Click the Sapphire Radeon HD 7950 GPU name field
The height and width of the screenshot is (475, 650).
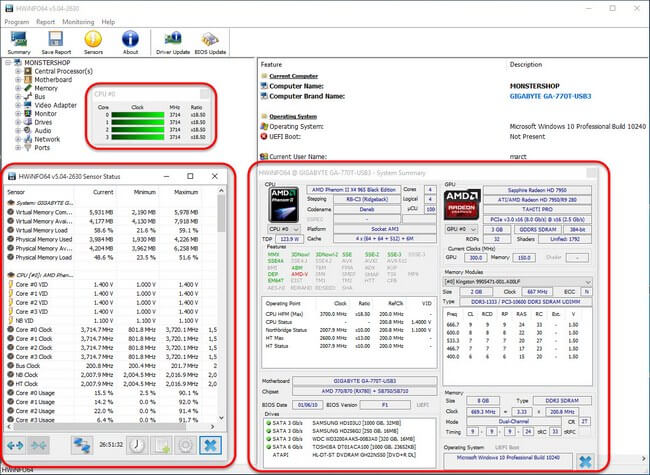pos(537,190)
